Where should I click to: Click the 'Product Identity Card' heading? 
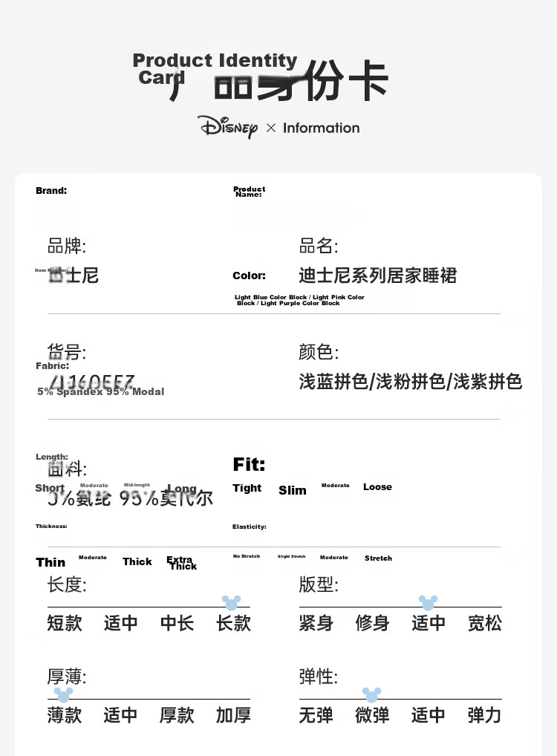click(215, 68)
